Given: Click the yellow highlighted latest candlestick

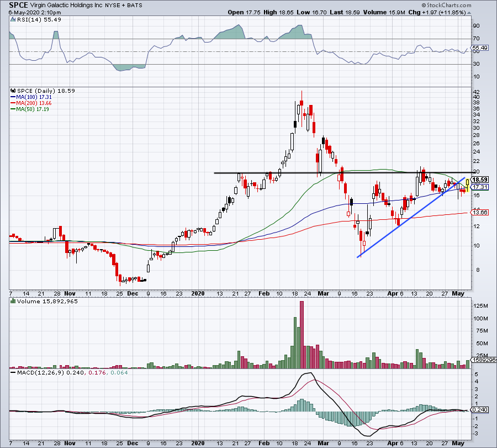Looking at the screenshot, I should [x=468, y=186].
